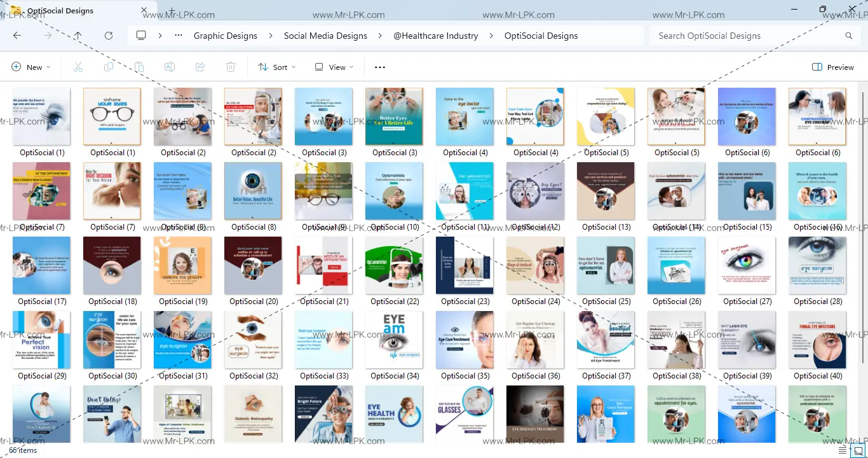
Task: Open the View layout dropdown
Action: [x=334, y=67]
